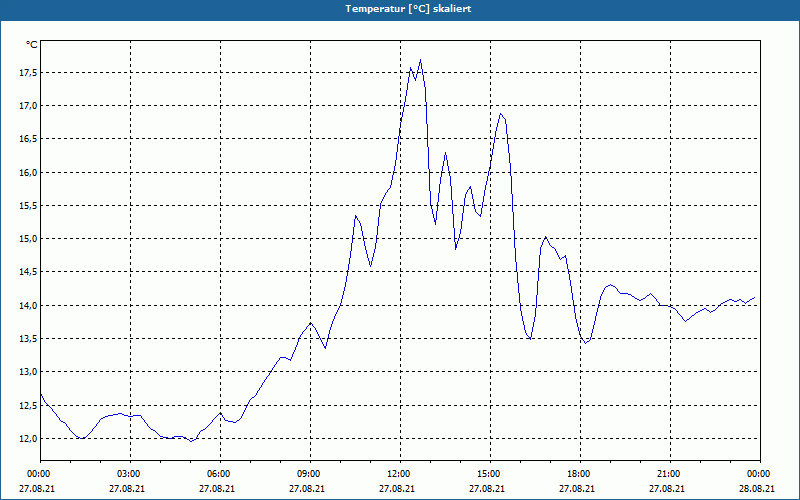Click the 21:00 time label
This screenshot has height=500, width=800.
click(670, 474)
